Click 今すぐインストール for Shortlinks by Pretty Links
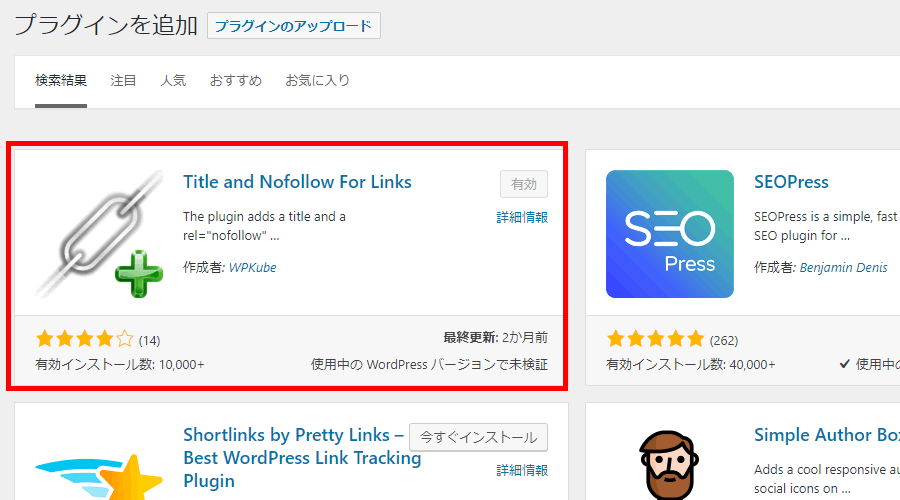900x500 pixels. point(479,437)
